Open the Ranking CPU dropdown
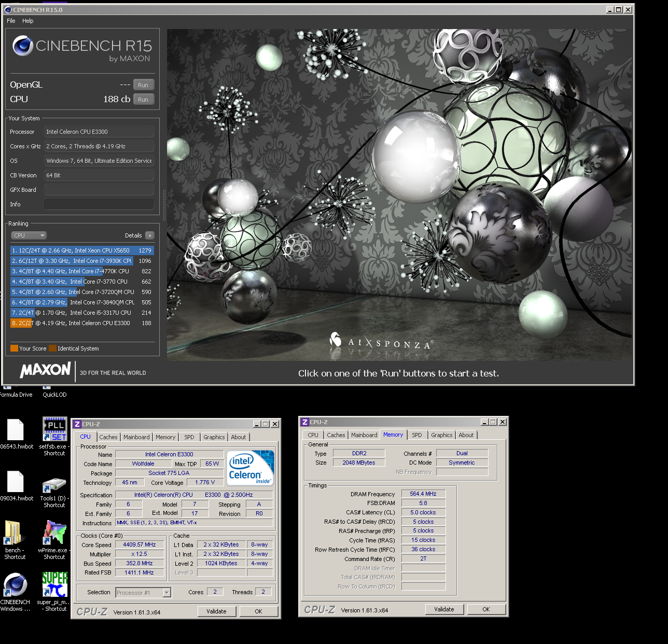 (29, 235)
